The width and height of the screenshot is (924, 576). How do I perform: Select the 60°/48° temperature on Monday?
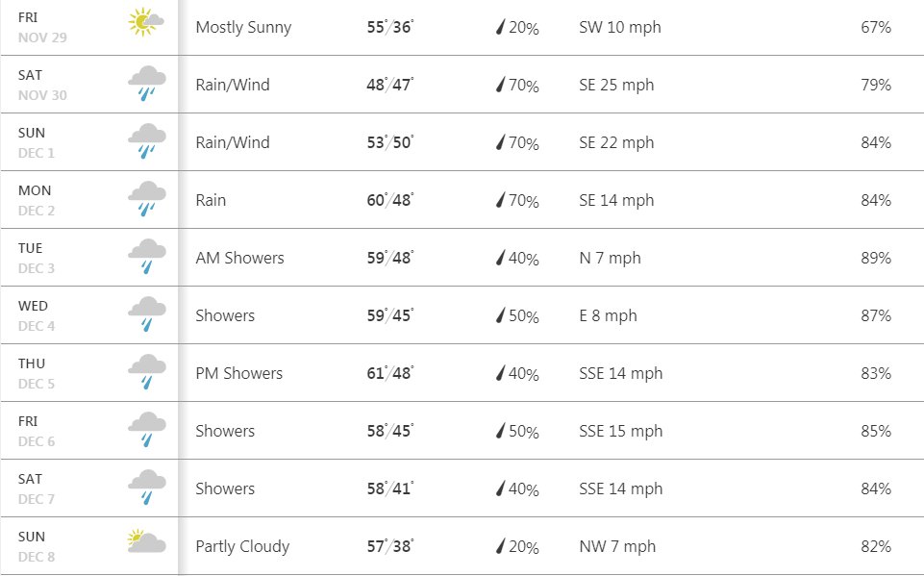click(390, 200)
